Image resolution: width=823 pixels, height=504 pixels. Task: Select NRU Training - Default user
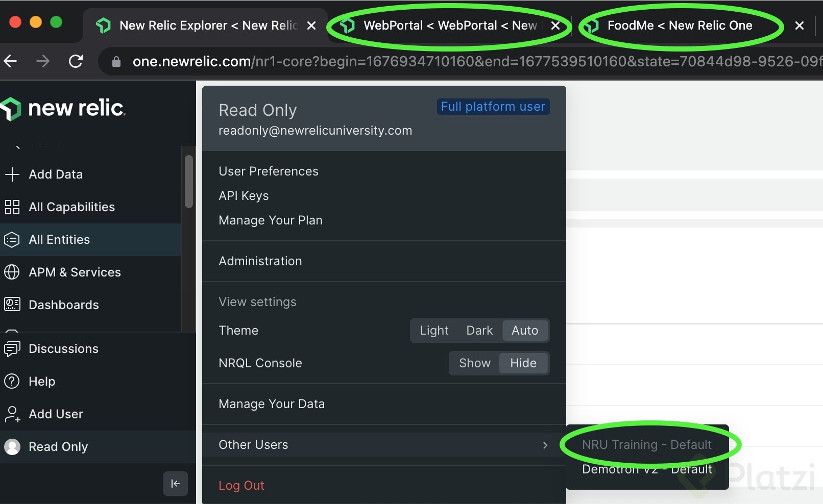tap(647, 445)
